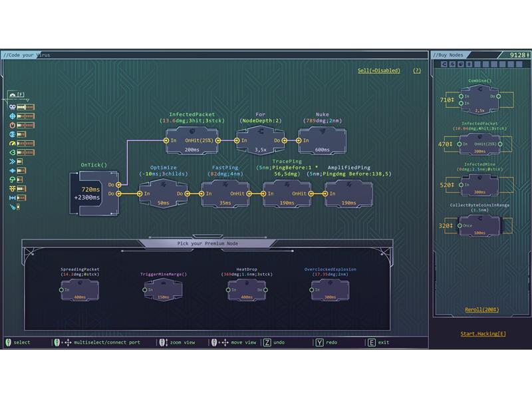Viewport: 532px width, 399px height.
Task: Pick the TriggerMineMerge() premium node
Action: [x=163, y=291]
